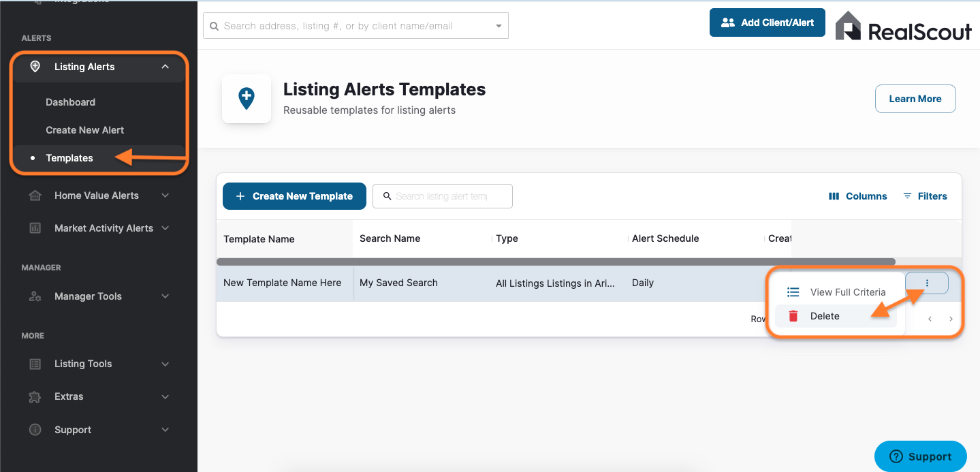Expand the Listing Tools section
This screenshot has width=980, height=472.
click(x=165, y=364)
